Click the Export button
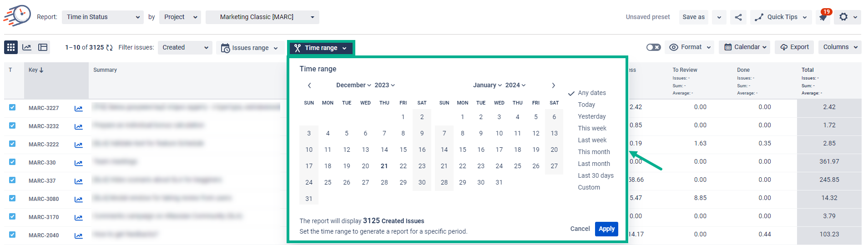The width and height of the screenshot is (868, 245). tap(795, 47)
